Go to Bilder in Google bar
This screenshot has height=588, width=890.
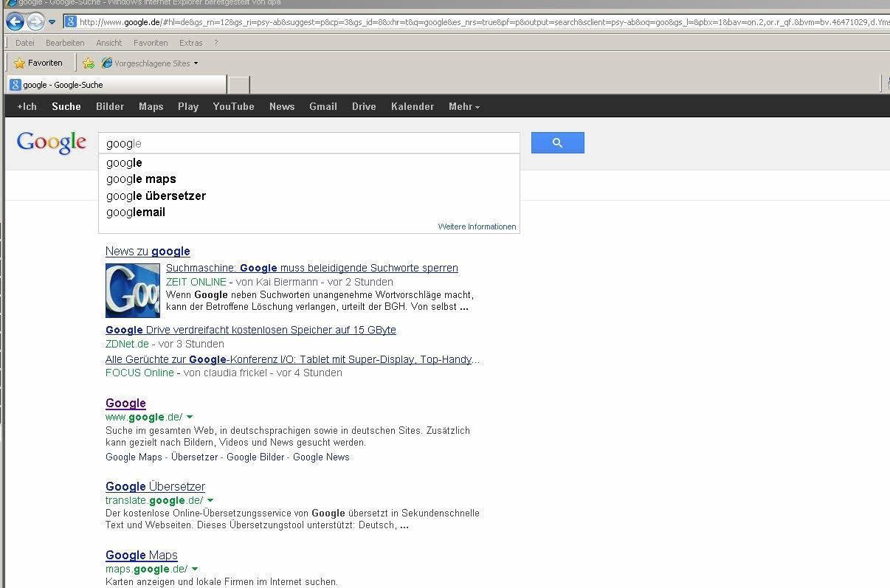110,106
